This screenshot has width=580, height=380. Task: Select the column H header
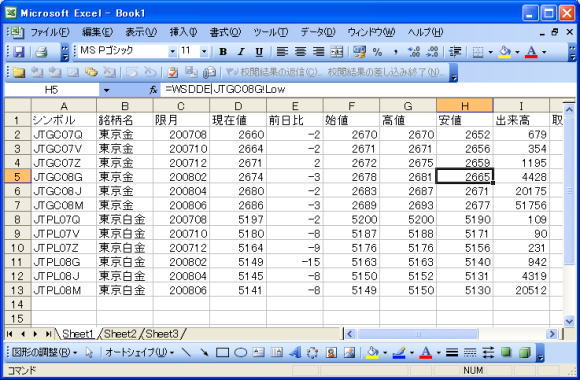465,106
